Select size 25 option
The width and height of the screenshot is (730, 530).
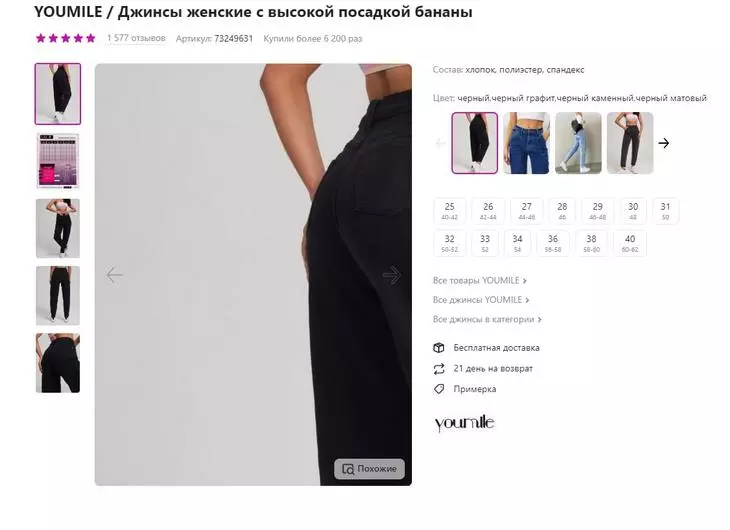pyautogui.click(x=449, y=211)
